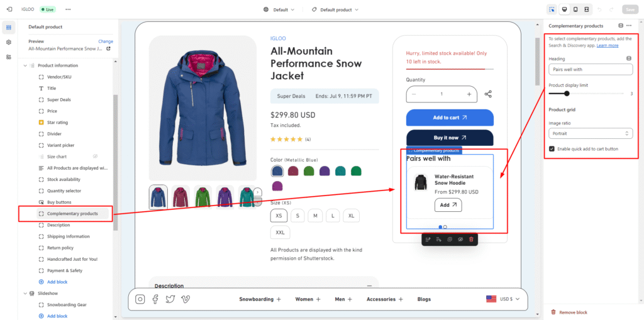Duplicate block from floating toolbar
This screenshot has width=644, height=320.
(450, 240)
